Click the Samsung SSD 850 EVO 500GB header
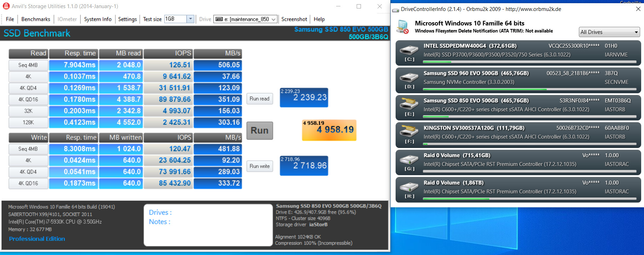This screenshot has width=644, height=255. coord(341,29)
